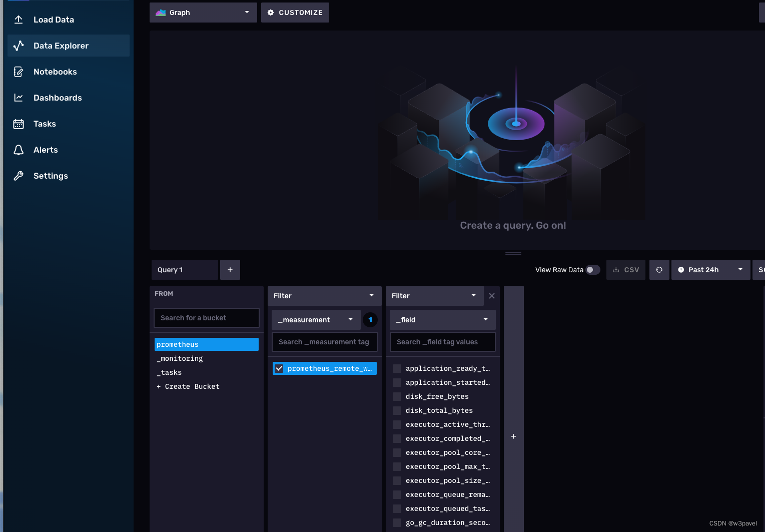Screen dimensions: 765x532
Task: Enable the View Raw Data toggle
Action: pos(593,269)
